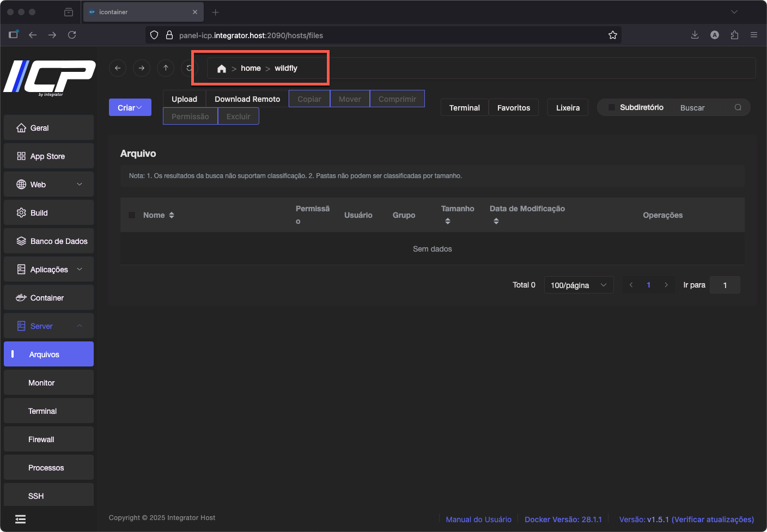767x532 pixels.
Task: Click the search magnifier icon in Buscar
Action: [738, 107]
